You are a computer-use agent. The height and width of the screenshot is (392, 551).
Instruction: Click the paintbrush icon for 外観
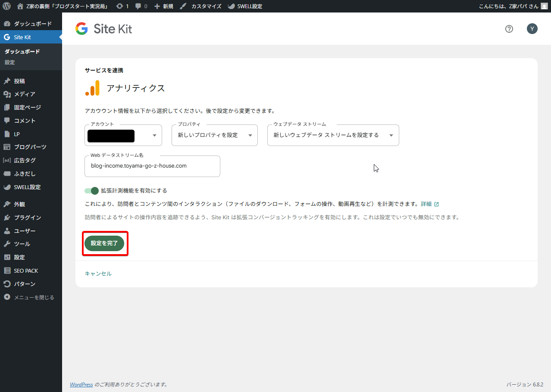(7, 204)
